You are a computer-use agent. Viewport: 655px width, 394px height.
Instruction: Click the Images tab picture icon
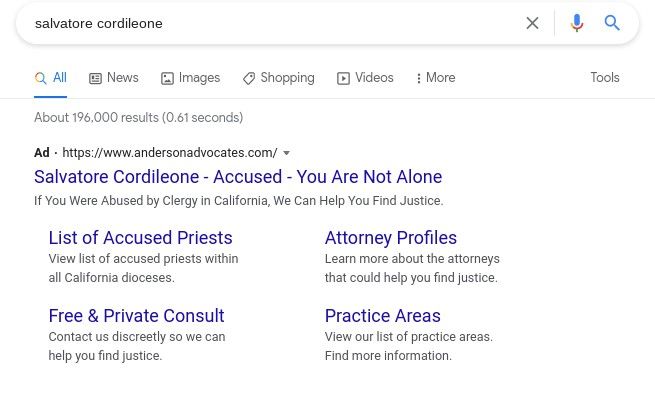click(167, 78)
